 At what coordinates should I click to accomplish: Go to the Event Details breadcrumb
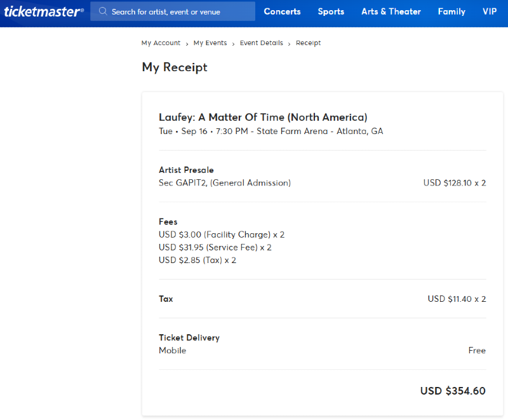point(261,43)
